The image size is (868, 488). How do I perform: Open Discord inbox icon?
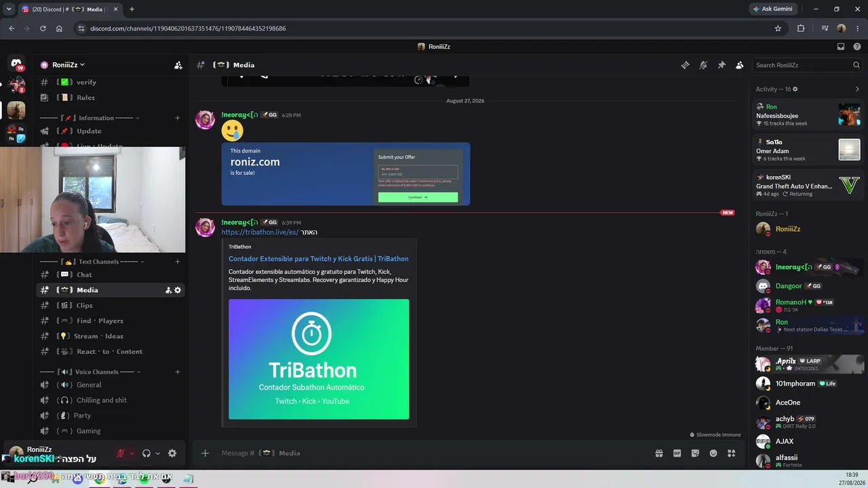pyautogui.click(x=841, y=47)
